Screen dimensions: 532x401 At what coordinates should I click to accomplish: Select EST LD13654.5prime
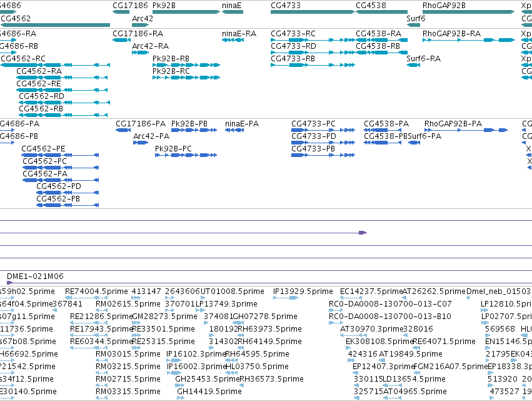[414, 379]
